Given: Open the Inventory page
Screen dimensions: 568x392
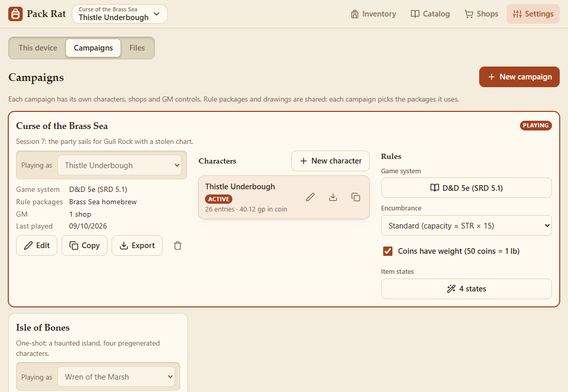Looking at the screenshot, I should [373, 14].
